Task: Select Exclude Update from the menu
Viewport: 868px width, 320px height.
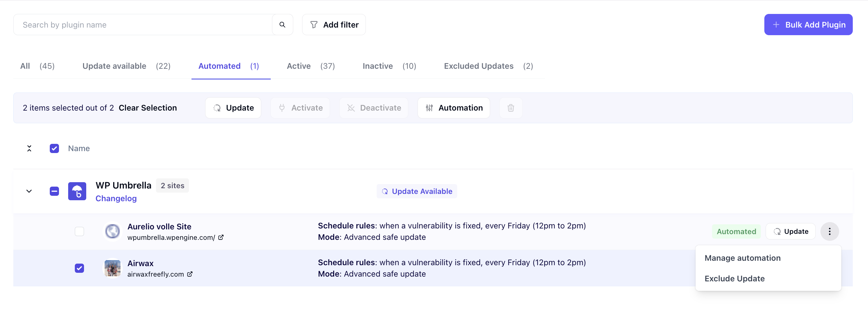Action: coord(734,278)
